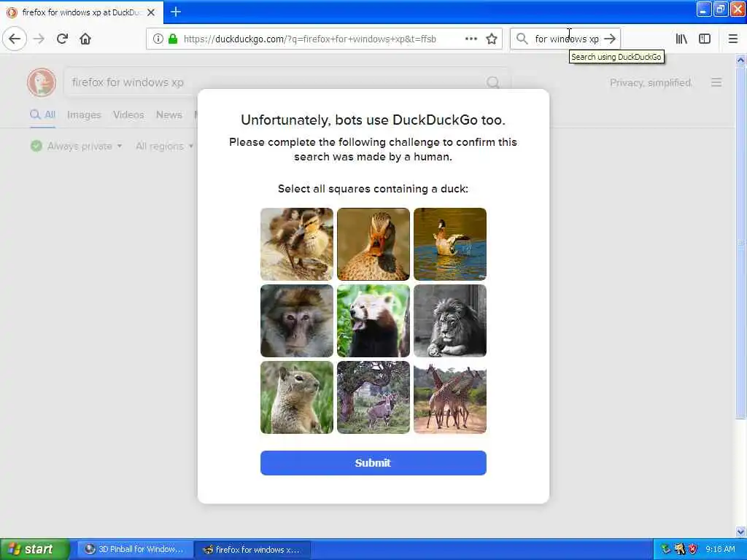Select the duckling photo square

297,244
